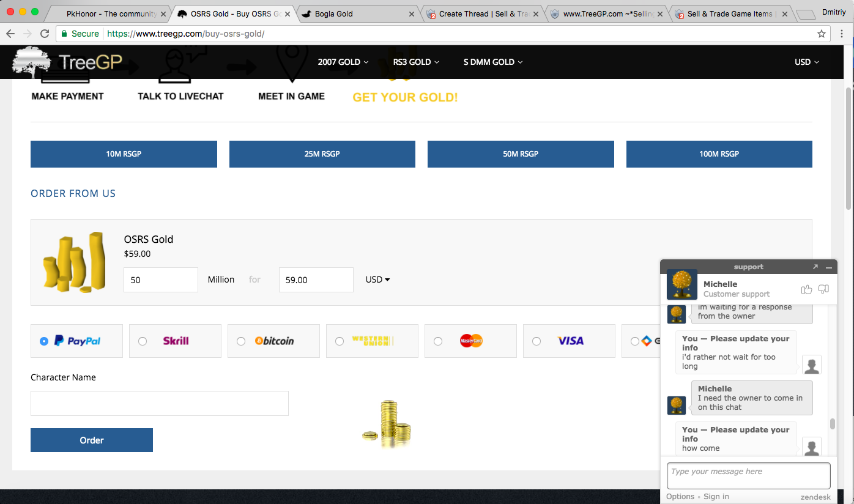The height and width of the screenshot is (504, 854).
Task: Click the 25M RSGP button
Action: pos(322,154)
